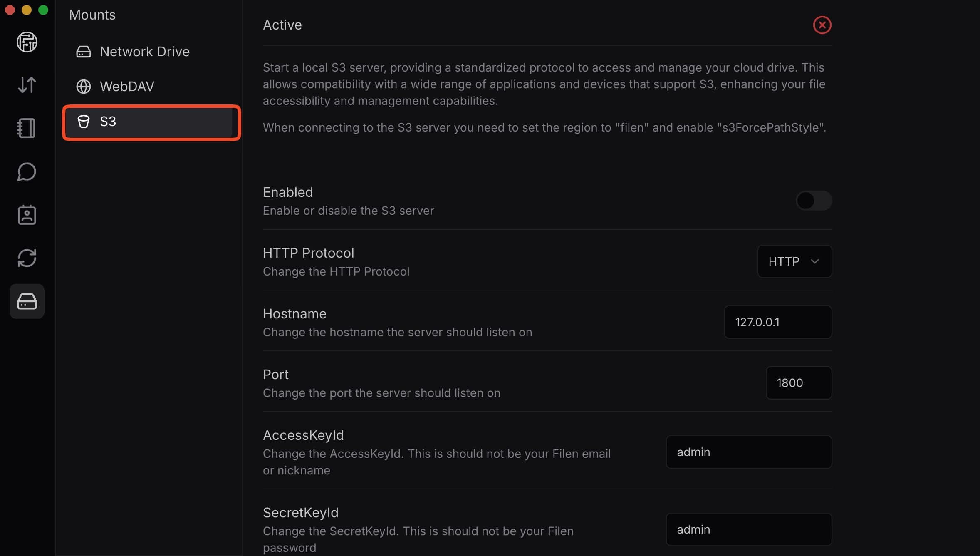Expand the HTTP Protocol dropdown

pyautogui.click(x=794, y=261)
